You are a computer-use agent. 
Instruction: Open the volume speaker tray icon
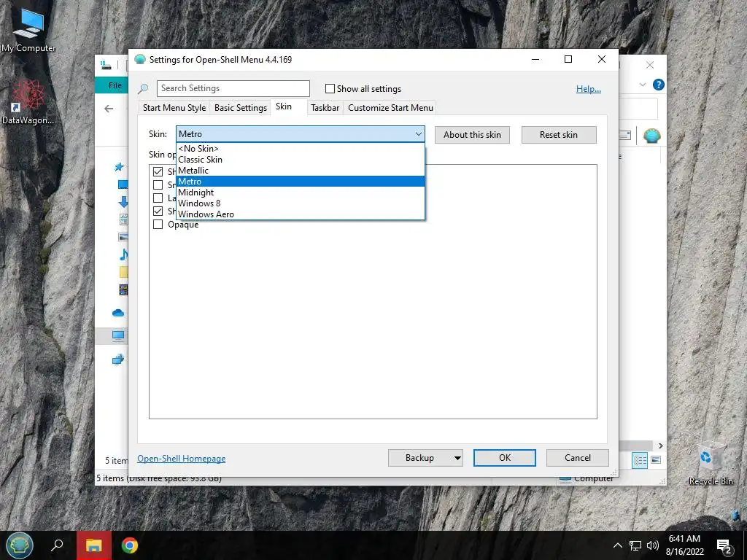tap(653, 545)
